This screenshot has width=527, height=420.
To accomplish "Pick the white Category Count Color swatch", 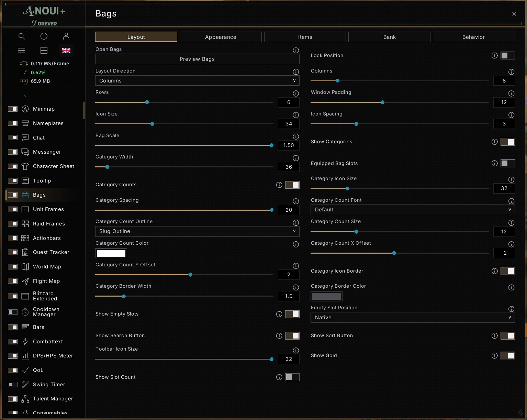I will click(111, 253).
